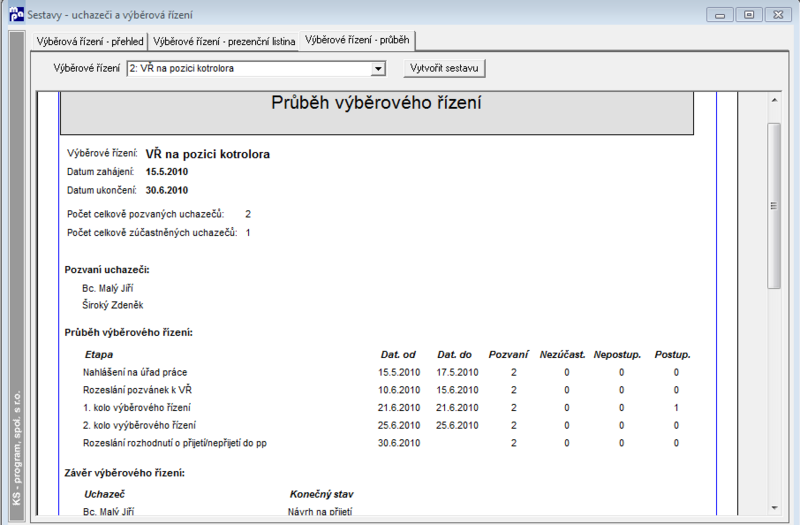Click the vertical scrollbar thumb

pos(774,206)
